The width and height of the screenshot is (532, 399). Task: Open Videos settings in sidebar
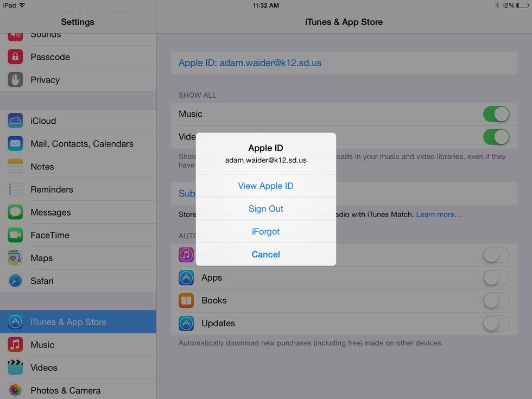78,368
